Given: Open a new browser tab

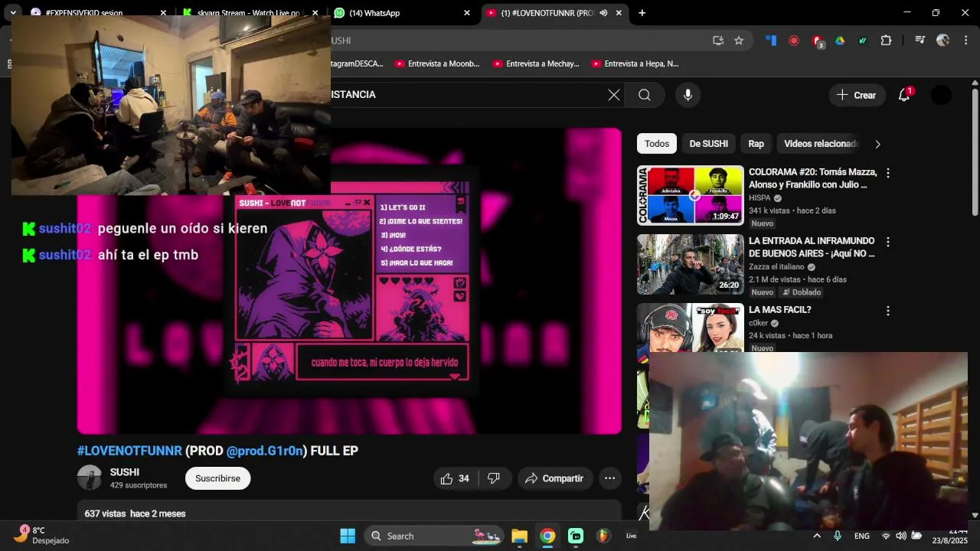Looking at the screenshot, I should click(x=642, y=13).
